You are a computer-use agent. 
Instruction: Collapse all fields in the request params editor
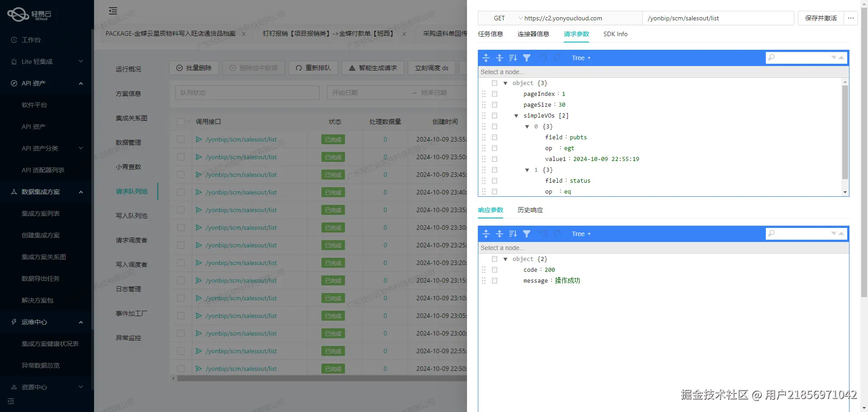(500, 58)
